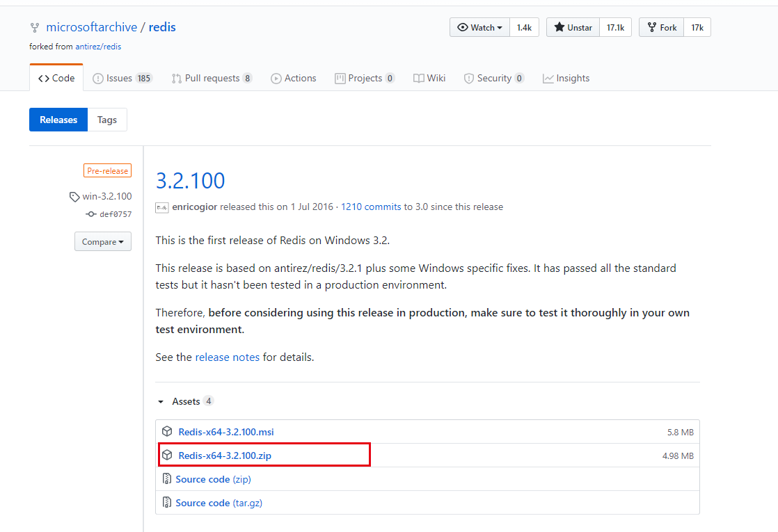The width and height of the screenshot is (778, 532).
Task: Click the repository fork icon beside microsoftarchive
Action: tap(34, 28)
